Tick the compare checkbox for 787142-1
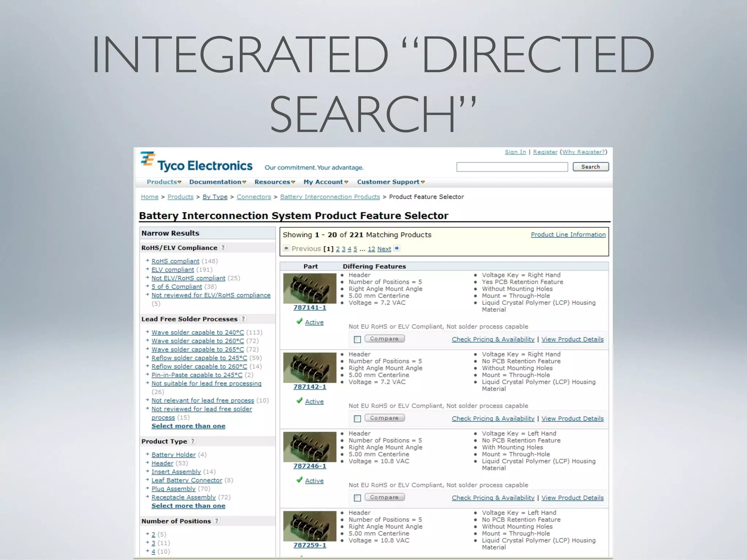Screen dimensions: 747x560 coord(357,419)
